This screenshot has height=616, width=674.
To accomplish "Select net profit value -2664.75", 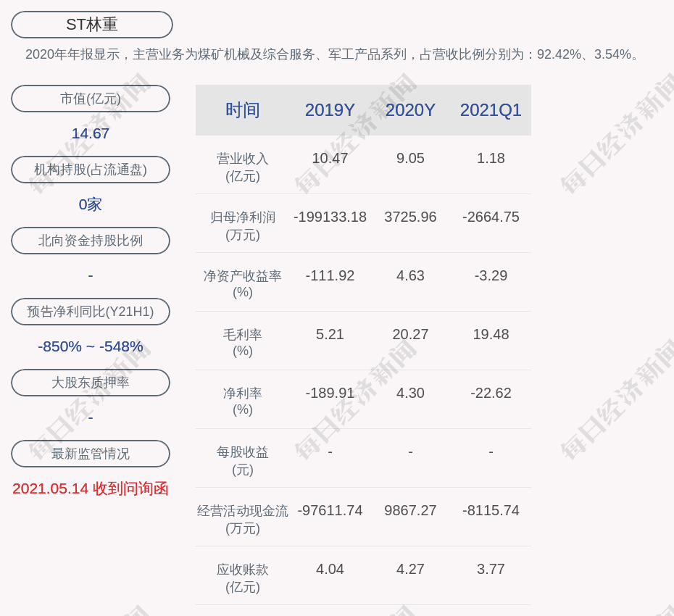I will click(491, 217).
